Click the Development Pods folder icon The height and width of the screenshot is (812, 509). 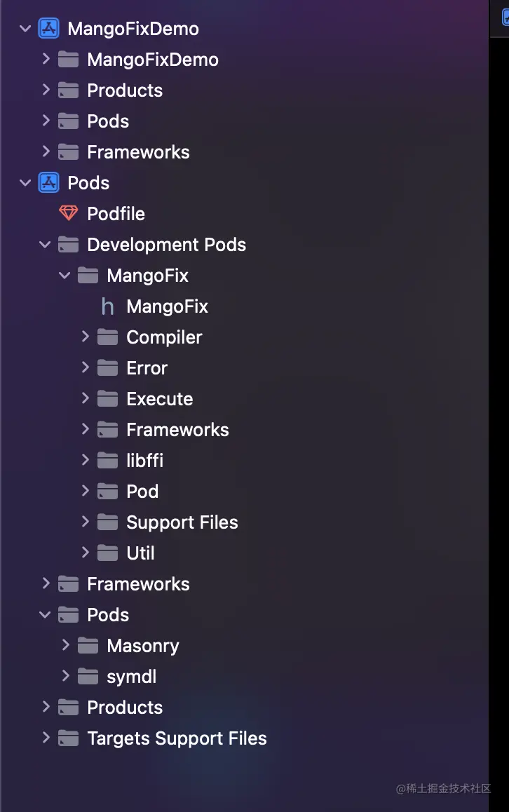(67, 244)
